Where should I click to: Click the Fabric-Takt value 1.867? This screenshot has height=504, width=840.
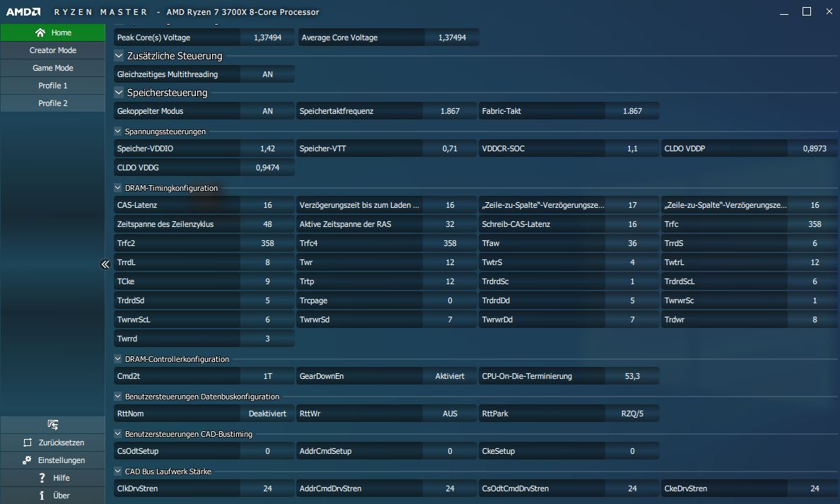click(632, 112)
